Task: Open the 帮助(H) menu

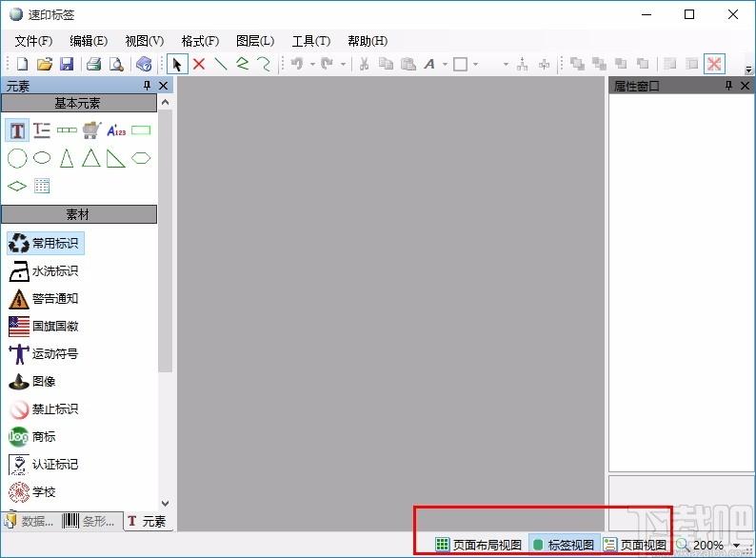Action: click(368, 41)
